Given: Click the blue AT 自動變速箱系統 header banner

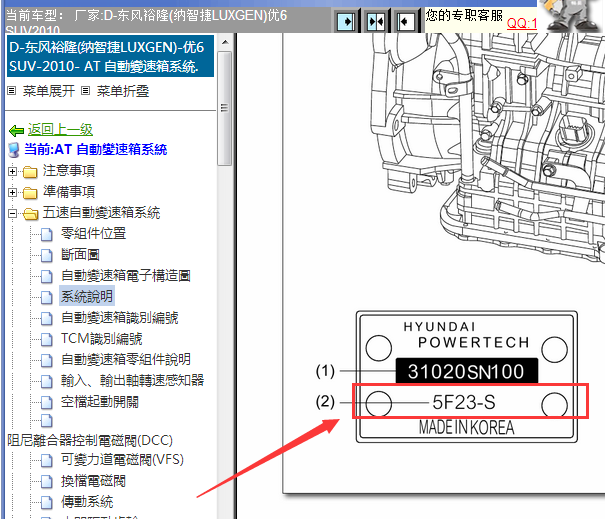Looking at the screenshot, I should point(110,56).
